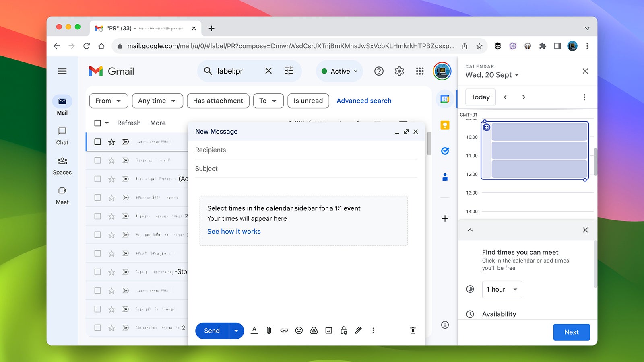Attach a file using the paperclip icon

(x=269, y=330)
